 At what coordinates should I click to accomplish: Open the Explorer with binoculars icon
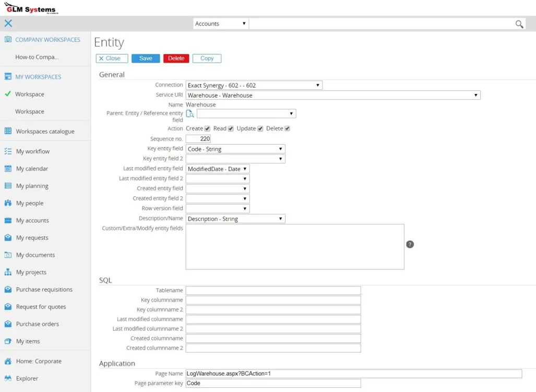[26, 378]
